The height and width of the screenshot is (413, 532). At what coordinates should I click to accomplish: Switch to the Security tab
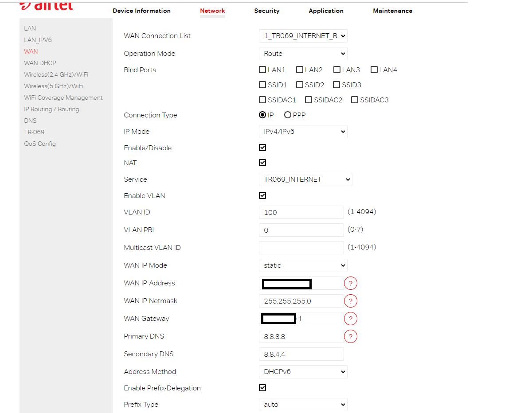[266, 11]
